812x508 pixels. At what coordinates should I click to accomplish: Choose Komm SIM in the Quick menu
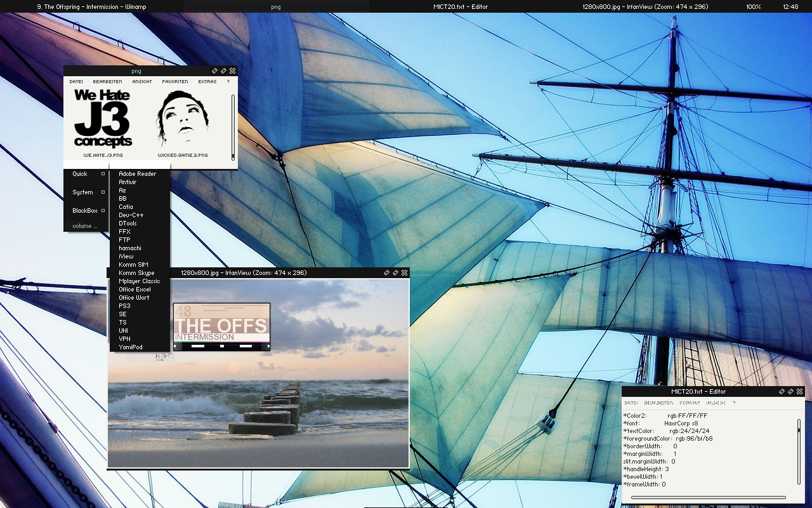[140, 265]
